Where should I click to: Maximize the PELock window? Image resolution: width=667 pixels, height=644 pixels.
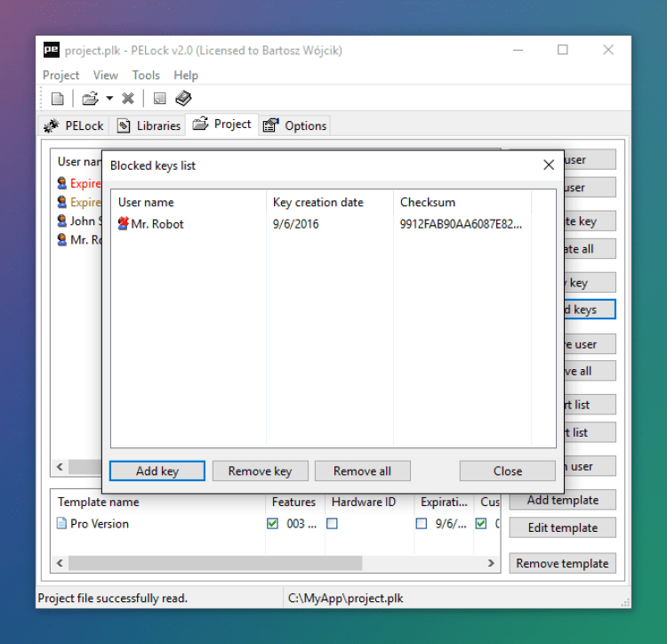(x=562, y=50)
